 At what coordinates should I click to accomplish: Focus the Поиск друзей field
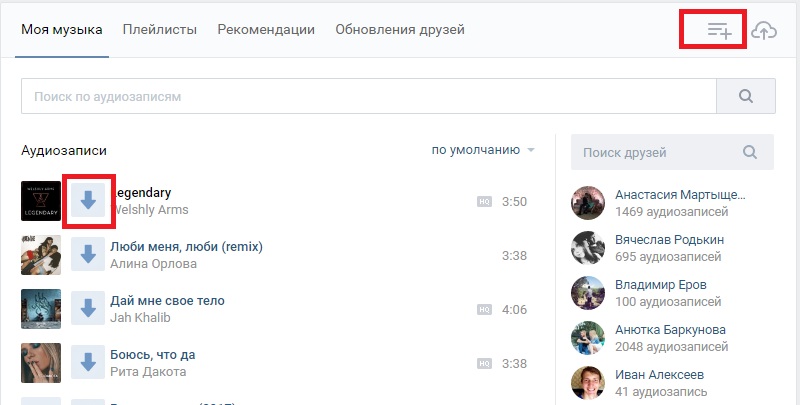[x=672, y=152]
